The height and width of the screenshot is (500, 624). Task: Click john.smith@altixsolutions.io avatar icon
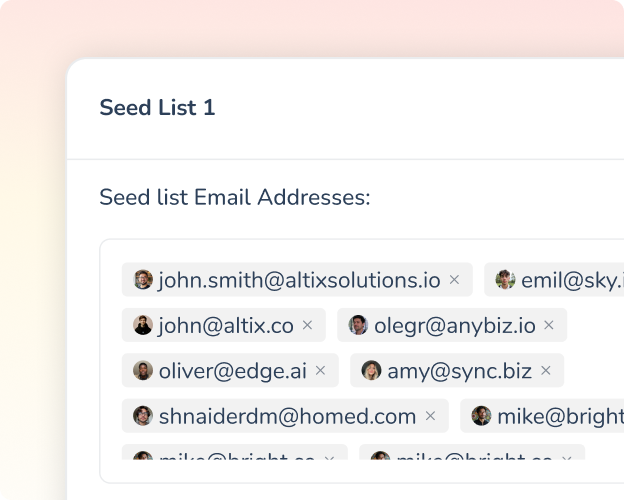(x=143, y=280)
